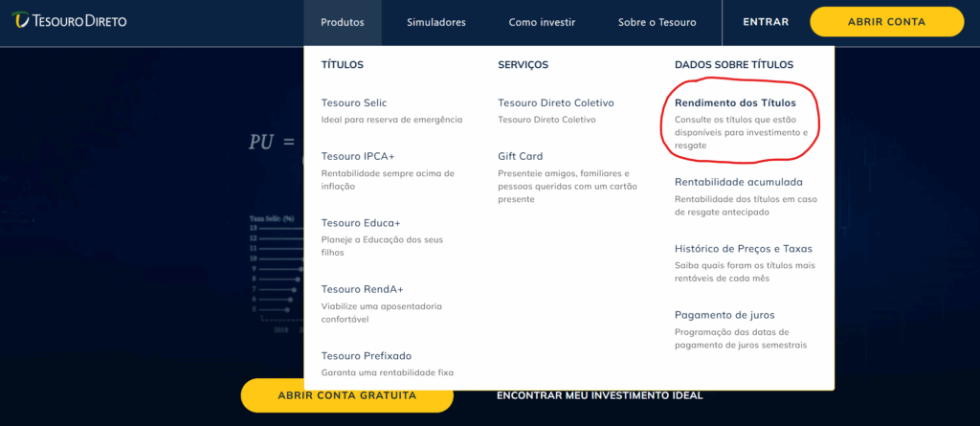The width and height of the screenshot is (980, 426).
Task: Open the Pagamento de juros page
Action: click(x=724, y=315)
